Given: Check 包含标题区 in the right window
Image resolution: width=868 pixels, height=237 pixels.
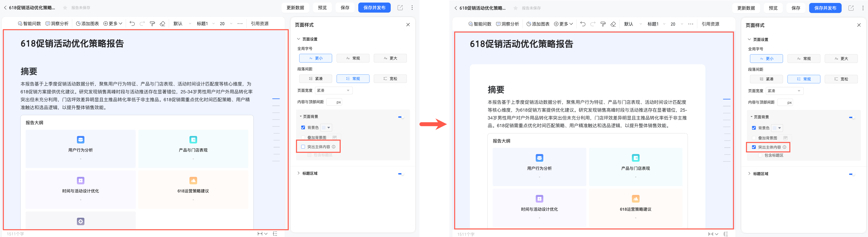Looking at the screenshot, I should (x=760, y=155).
